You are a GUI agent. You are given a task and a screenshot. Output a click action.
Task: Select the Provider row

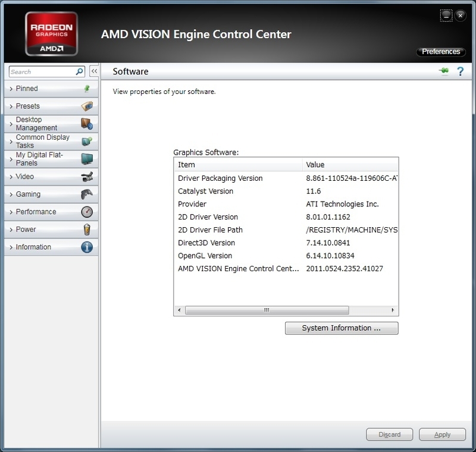286,204
